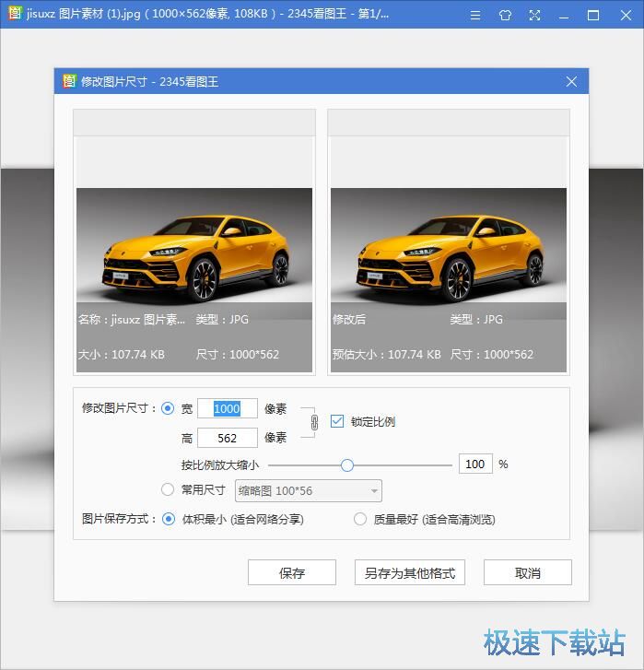The image size is (644, 670).
Task: Click the 名称：jisuxz 图片素... text
Action: (132, 319)
